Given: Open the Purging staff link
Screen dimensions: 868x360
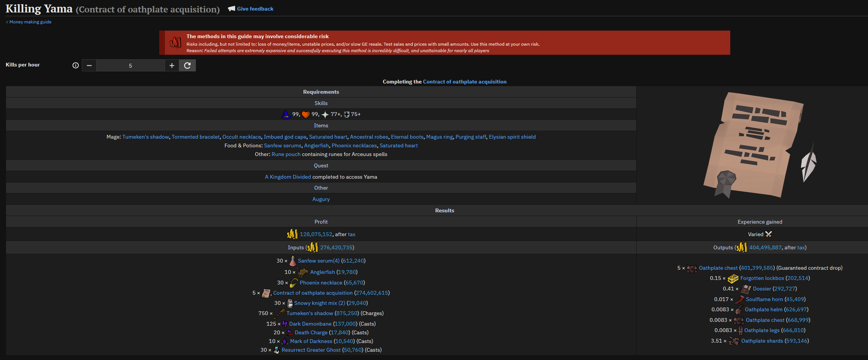Looking at the screenshot, I should coord(471,137).
